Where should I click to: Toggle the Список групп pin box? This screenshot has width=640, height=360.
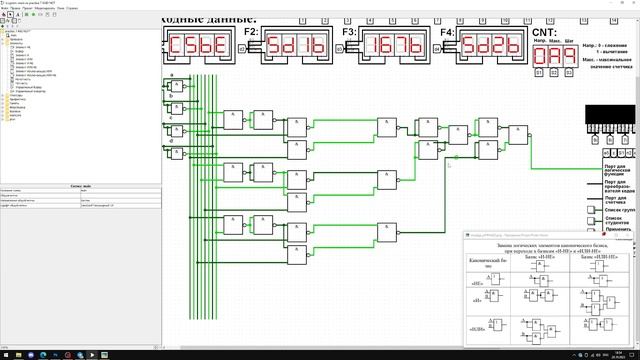tap(591, 210)
